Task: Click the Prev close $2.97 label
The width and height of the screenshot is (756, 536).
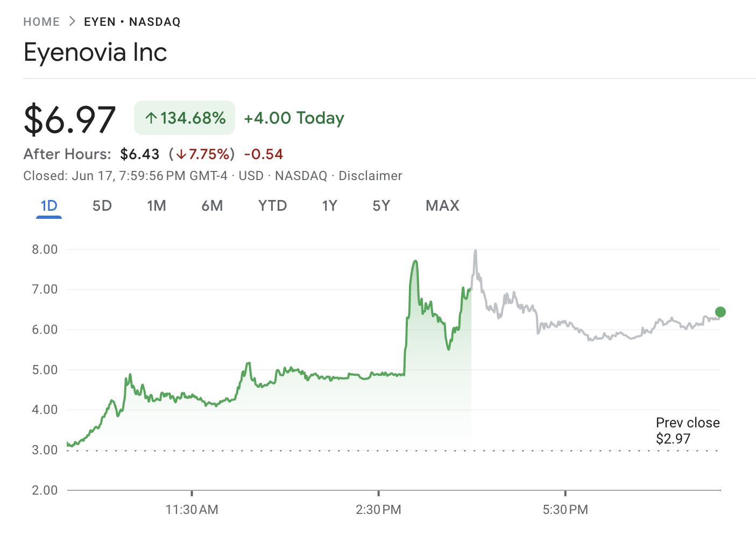Action: tap(687, 430)
